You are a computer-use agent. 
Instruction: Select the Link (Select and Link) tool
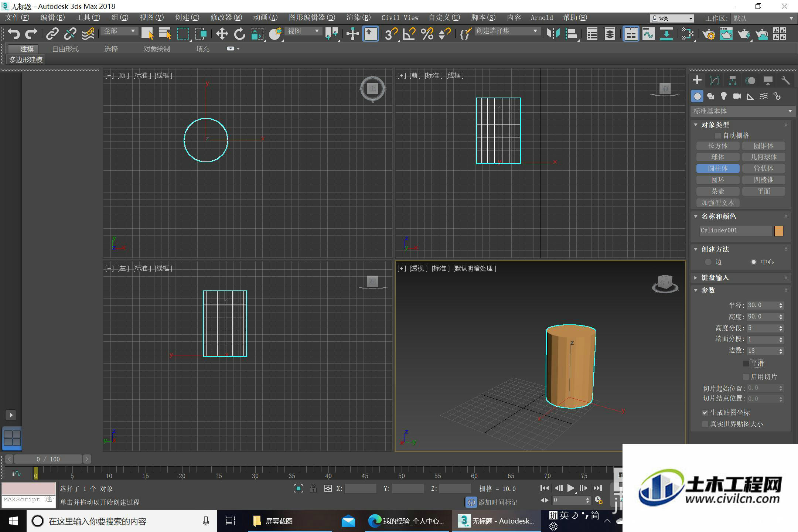coord(52,34)
